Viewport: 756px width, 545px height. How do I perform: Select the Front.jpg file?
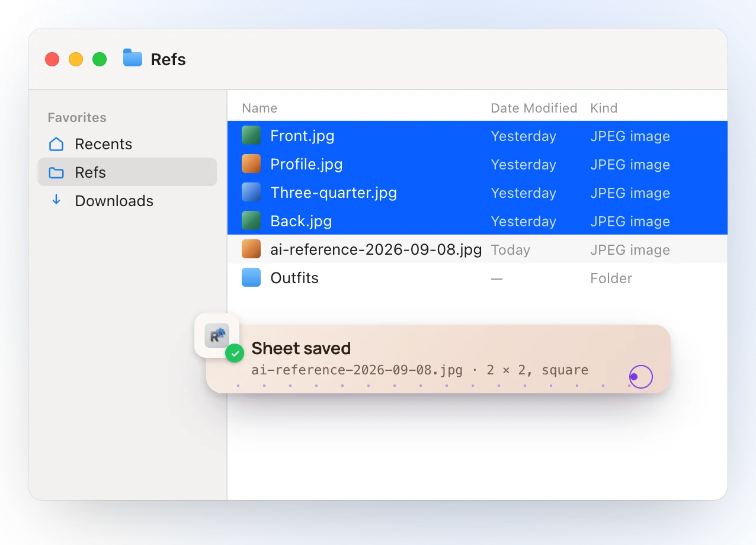pyautogui.click(x=478, y=136)
